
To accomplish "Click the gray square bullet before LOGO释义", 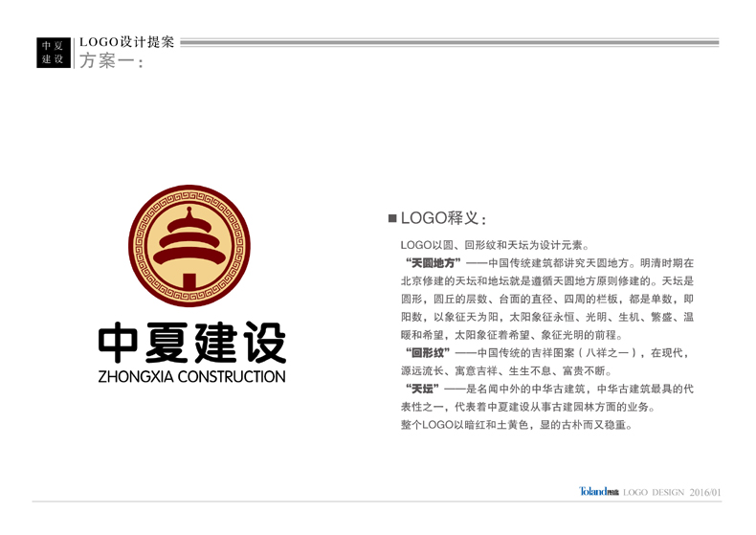I will [x=392, y=218].
